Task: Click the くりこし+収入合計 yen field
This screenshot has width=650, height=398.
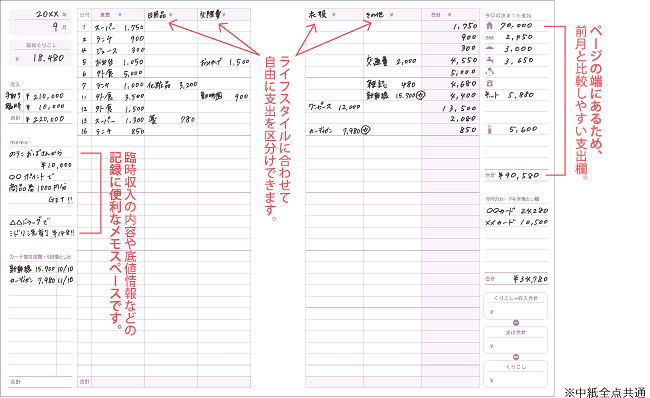Action: point(516,311)
